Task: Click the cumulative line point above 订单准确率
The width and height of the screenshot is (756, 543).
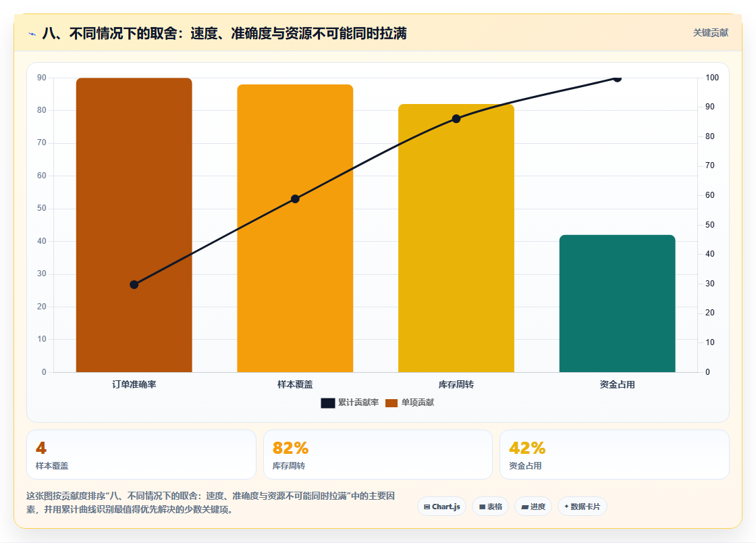Action: [134, 284]
